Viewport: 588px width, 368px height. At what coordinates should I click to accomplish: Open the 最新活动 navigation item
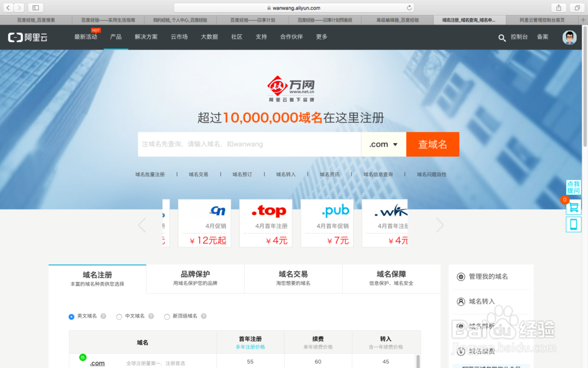tap(86, 37)
